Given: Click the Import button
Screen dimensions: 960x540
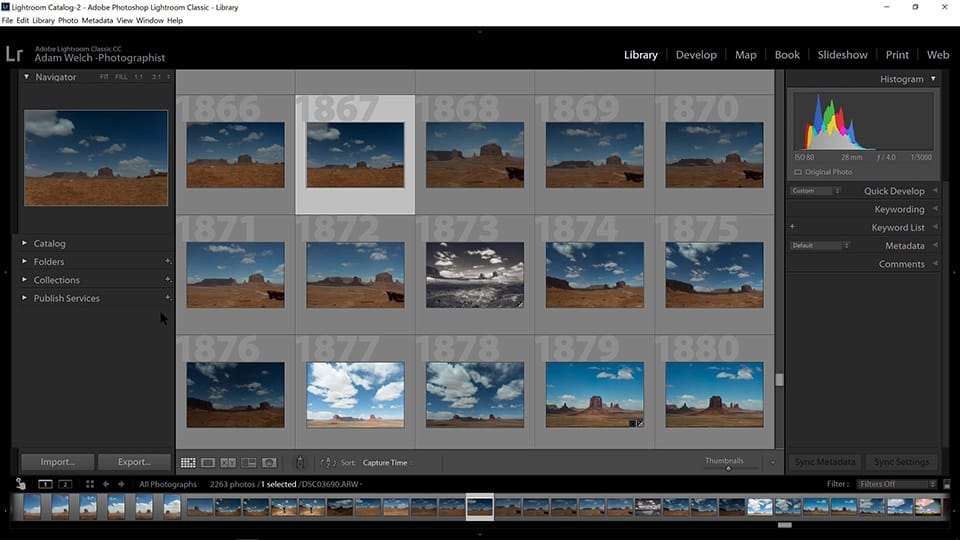Looking at the screenshot, I should (58, 462).
